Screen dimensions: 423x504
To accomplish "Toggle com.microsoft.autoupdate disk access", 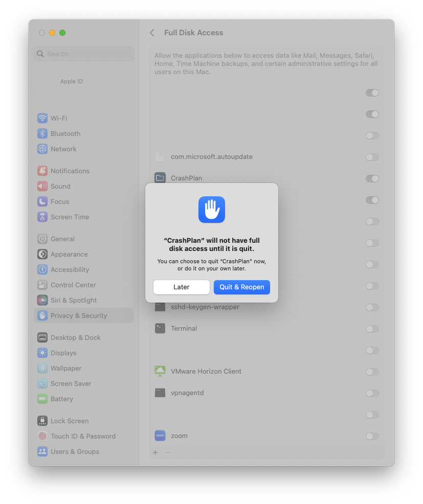I will click(x=372, y=157).
